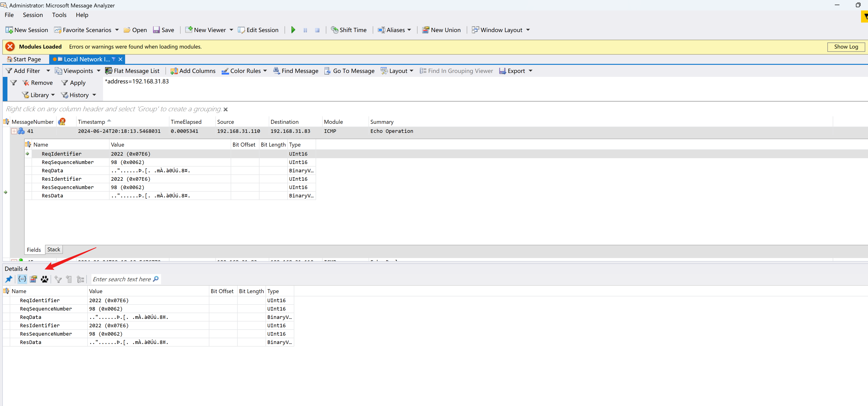Click Go To Message button

point(350,71)
